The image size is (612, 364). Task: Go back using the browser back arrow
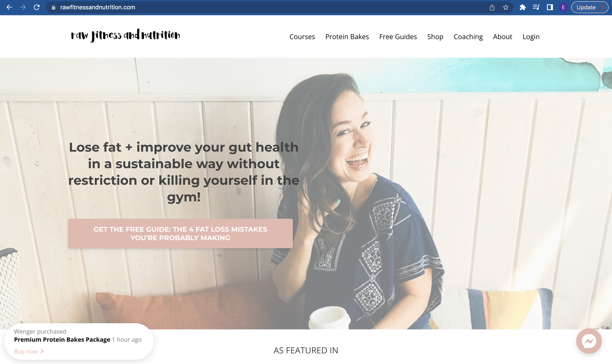tap(9, 7)
